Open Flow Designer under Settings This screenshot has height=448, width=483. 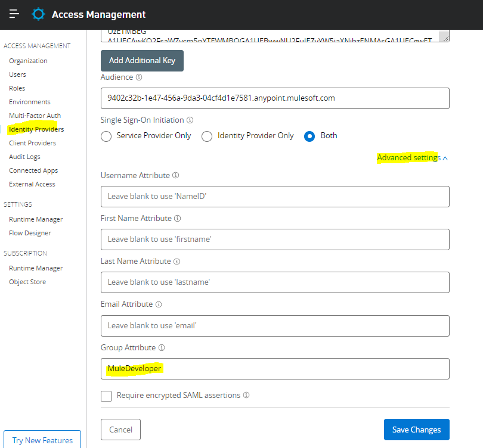click(x=30, y=233)
